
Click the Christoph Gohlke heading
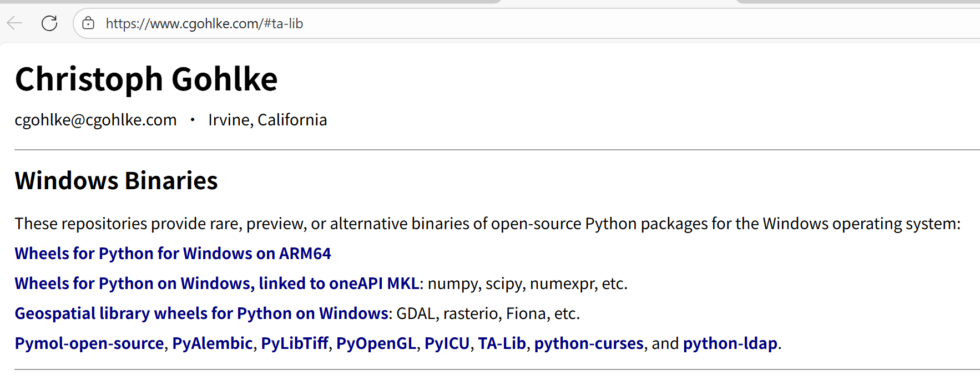point(147,79)
